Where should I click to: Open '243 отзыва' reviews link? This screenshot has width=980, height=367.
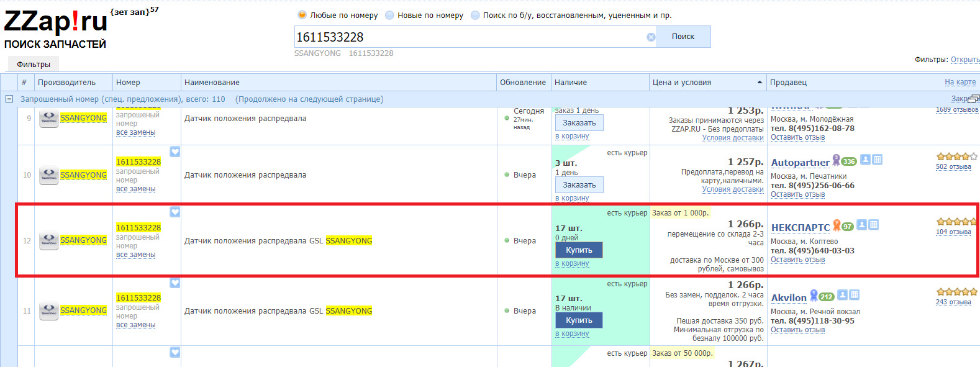pos(953,302)
